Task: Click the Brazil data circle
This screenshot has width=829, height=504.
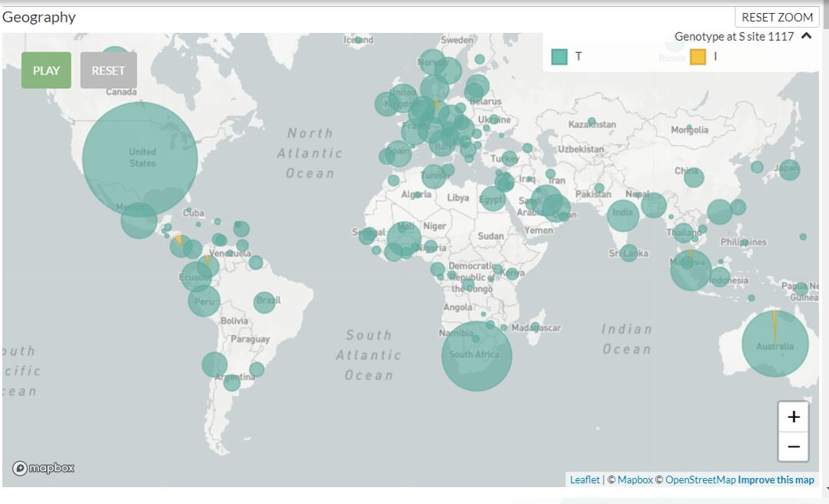Action: (265, 302)
